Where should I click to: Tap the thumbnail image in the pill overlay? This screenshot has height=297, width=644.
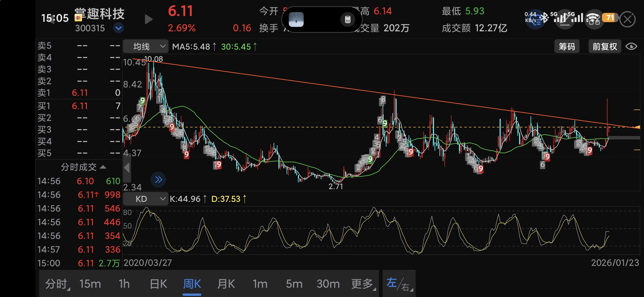pyautogui.click(x=296, y=19)
